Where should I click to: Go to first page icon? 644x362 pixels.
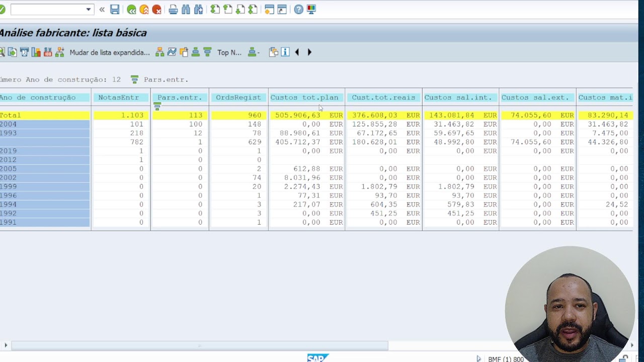coord(215,10)
